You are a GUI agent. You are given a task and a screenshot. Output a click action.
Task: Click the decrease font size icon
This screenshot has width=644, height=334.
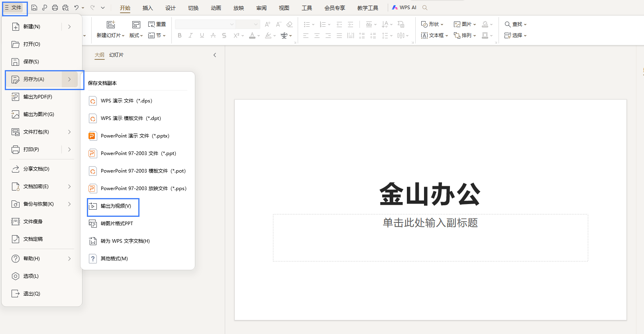(x=279, y=24)
